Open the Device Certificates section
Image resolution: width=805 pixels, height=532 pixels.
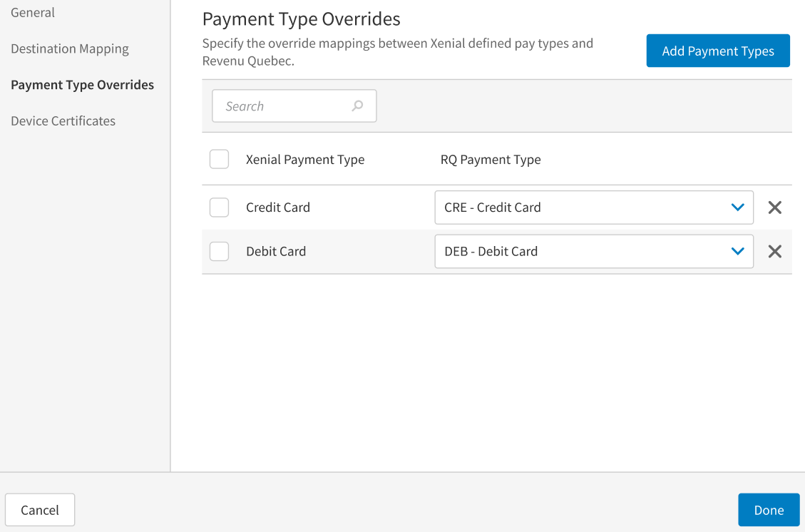(63, 121)
